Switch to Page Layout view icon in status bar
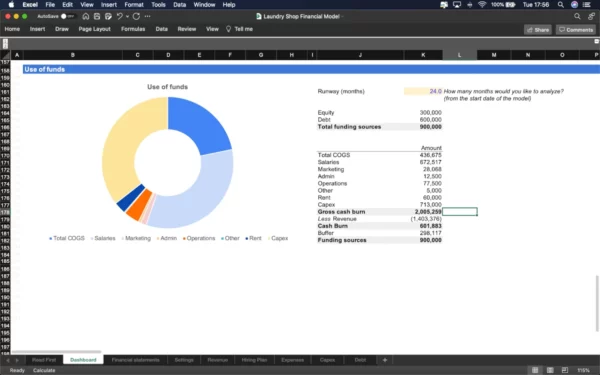600x375 pixels. click(x=550, y=370)
